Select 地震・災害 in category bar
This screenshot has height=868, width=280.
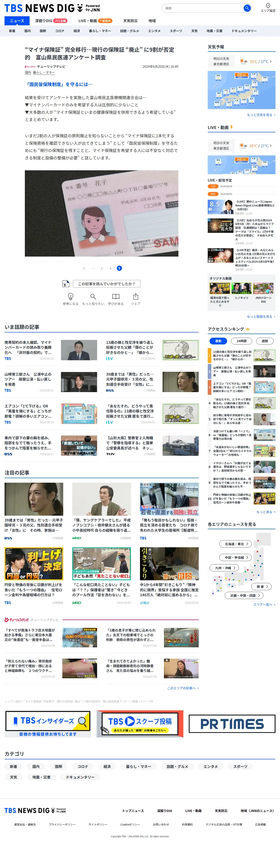[x=214, y=31]
